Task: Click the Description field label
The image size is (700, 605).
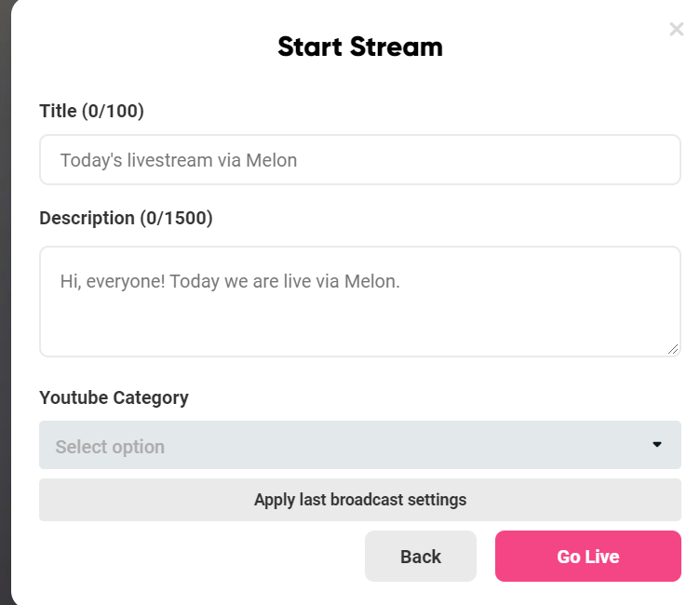Action: [x=87, y=218]
